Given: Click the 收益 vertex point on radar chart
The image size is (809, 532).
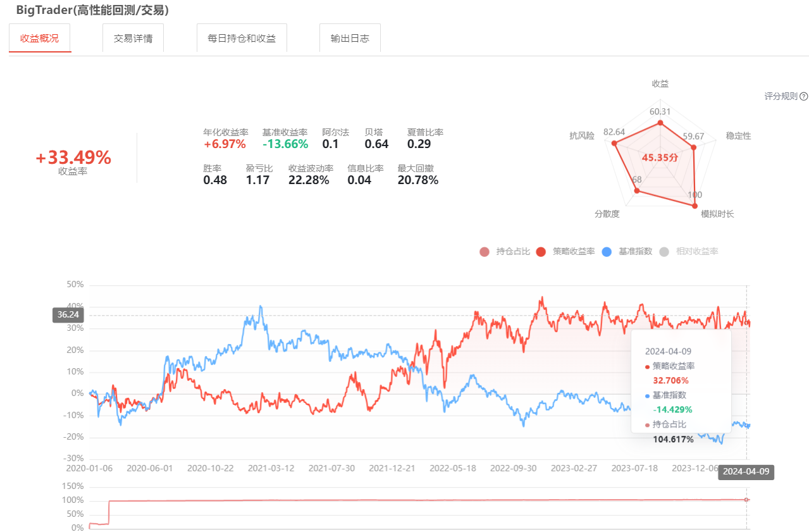Looking at the screenshot, I should 660,123.
